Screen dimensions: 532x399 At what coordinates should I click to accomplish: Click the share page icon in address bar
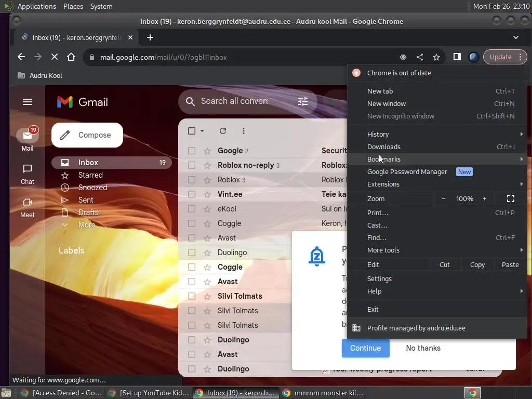[420, 57]
